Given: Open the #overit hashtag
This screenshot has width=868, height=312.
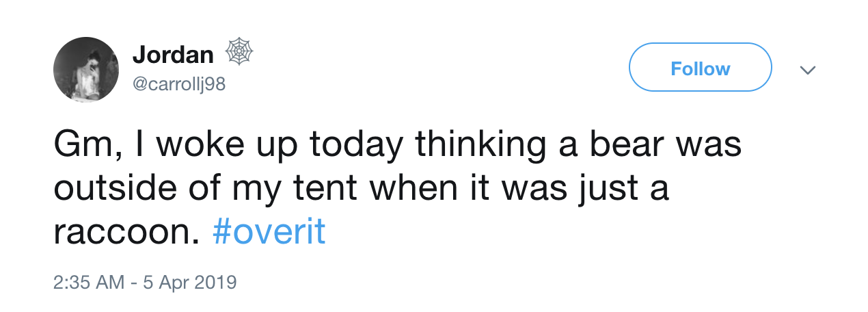Looking at the screenshot, I should (x=269, y=233).
